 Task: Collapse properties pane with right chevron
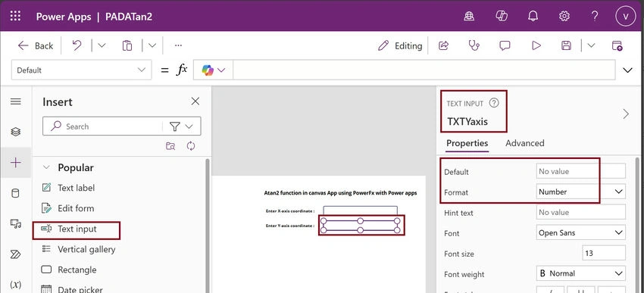tap(626, 114)
